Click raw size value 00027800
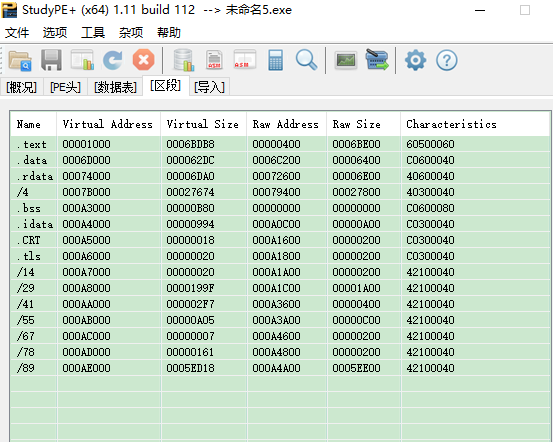The image size is (553, 442). [x=356, y=192]
